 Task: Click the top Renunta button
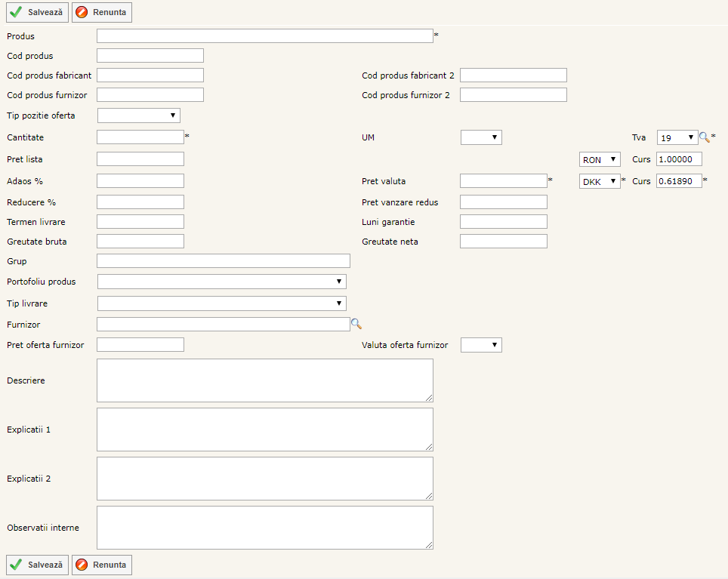pyautogui.click(x=102, y=13)
